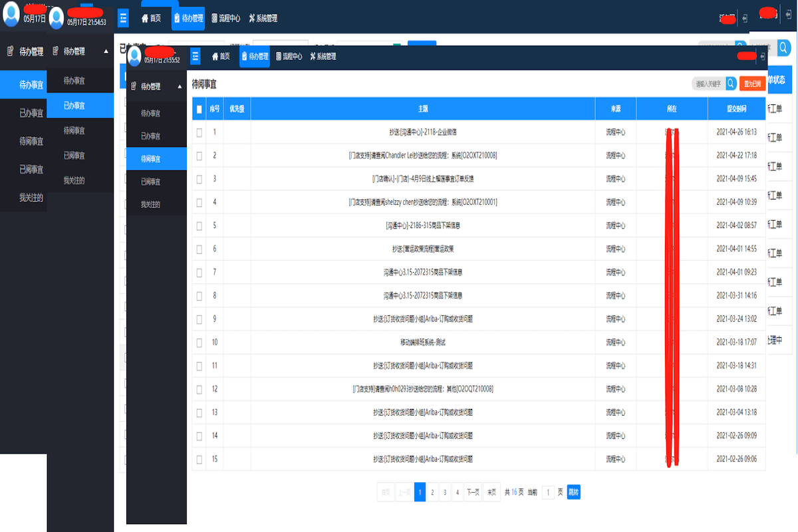This screenshot has height=532, width=798.
Task: Click the logout icon beside the orange 置为已阅 button's header bar
Action: [x=762, y=57]
